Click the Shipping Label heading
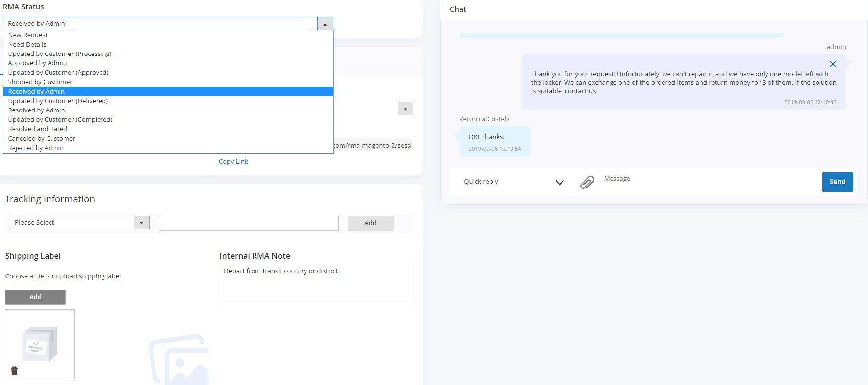868x385 pixels. [x=33, y=256]
